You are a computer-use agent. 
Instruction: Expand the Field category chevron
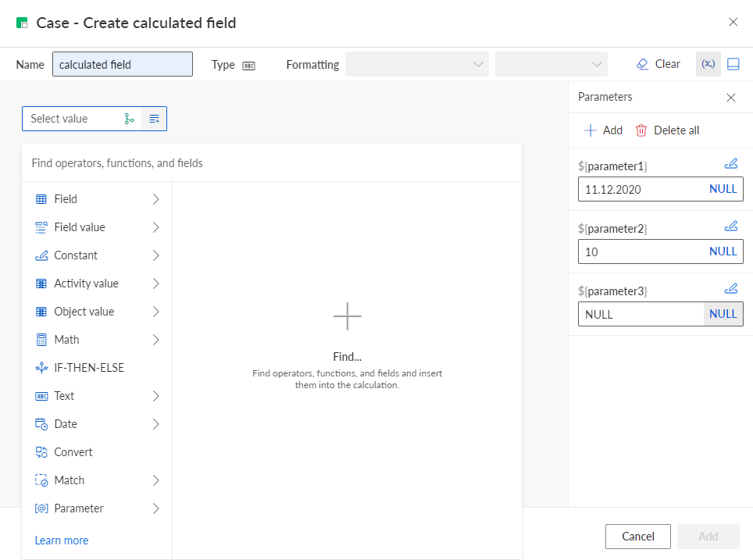155,199
